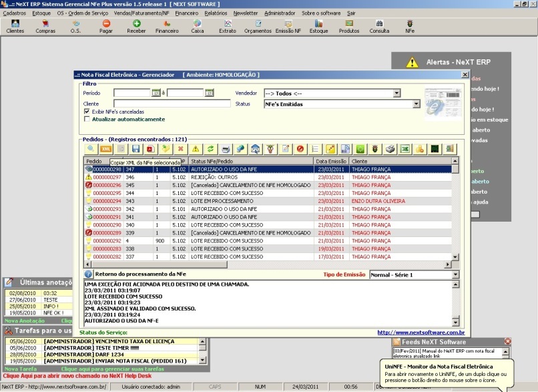Open Extrato toolbar icon
The image size is (538, 392).
[228, 27]
